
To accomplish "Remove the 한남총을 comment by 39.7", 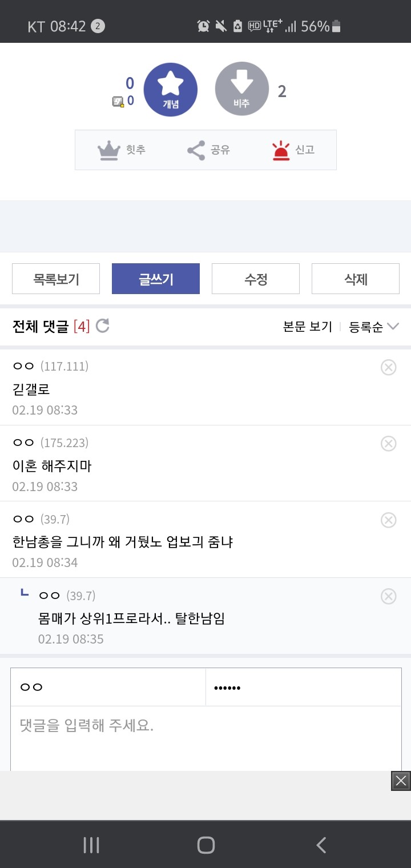I will (388, 520).
